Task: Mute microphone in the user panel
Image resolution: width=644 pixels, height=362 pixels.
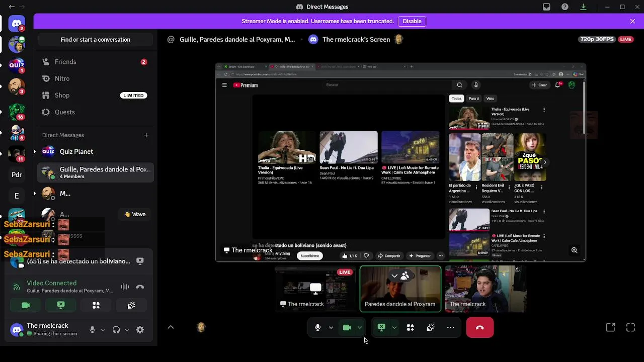Action: click(92, 330)
